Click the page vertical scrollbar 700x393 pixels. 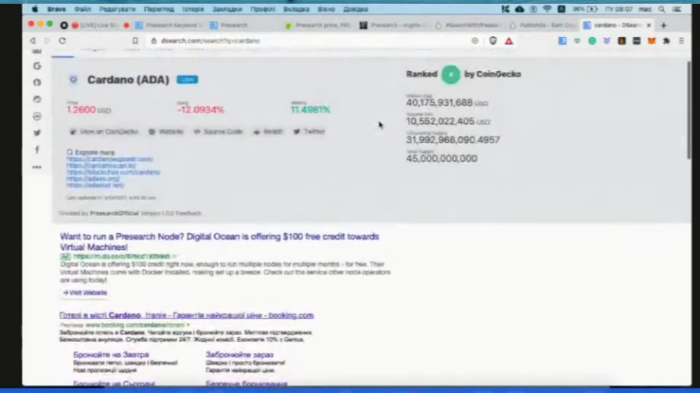[x=689, y=109]
